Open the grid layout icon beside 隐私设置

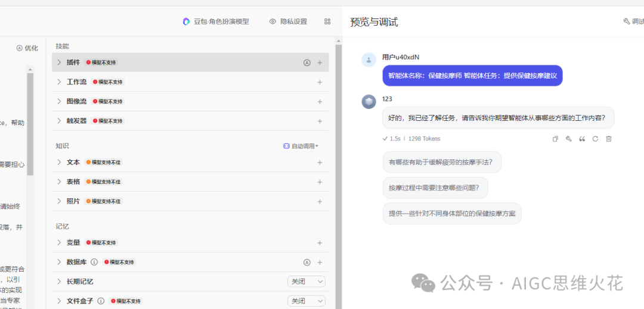327,21
